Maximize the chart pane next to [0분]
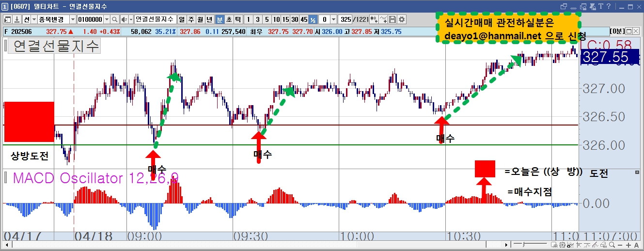The image size is (644, 251). 629,31
